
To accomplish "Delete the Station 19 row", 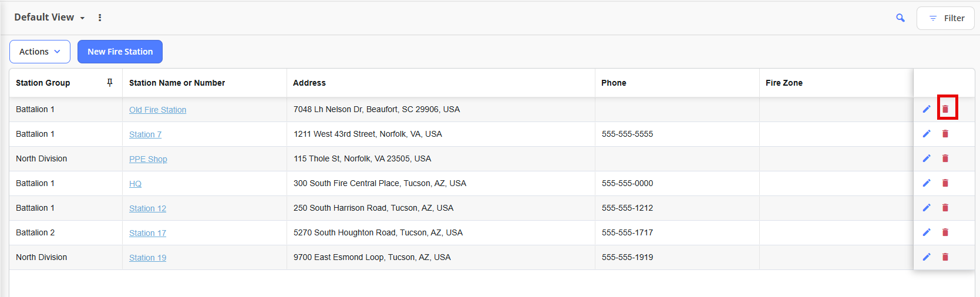I will click(x=945, y=257).
